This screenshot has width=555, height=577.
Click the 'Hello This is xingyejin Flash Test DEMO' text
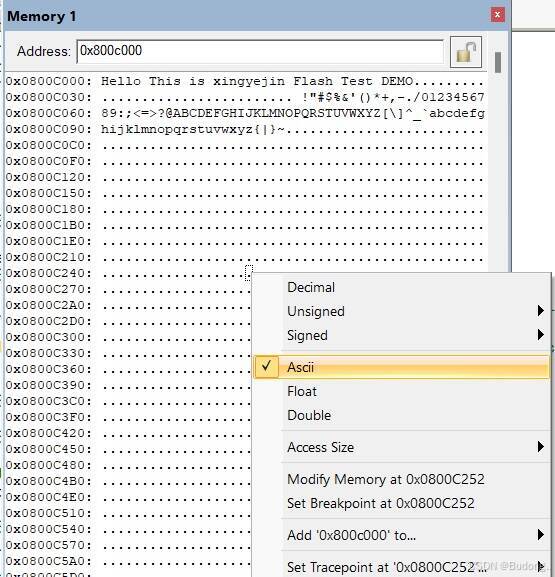coord(257,81)
